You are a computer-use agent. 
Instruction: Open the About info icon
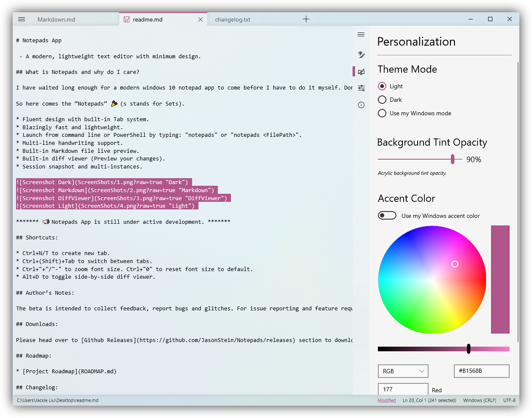tap(361, 105)
